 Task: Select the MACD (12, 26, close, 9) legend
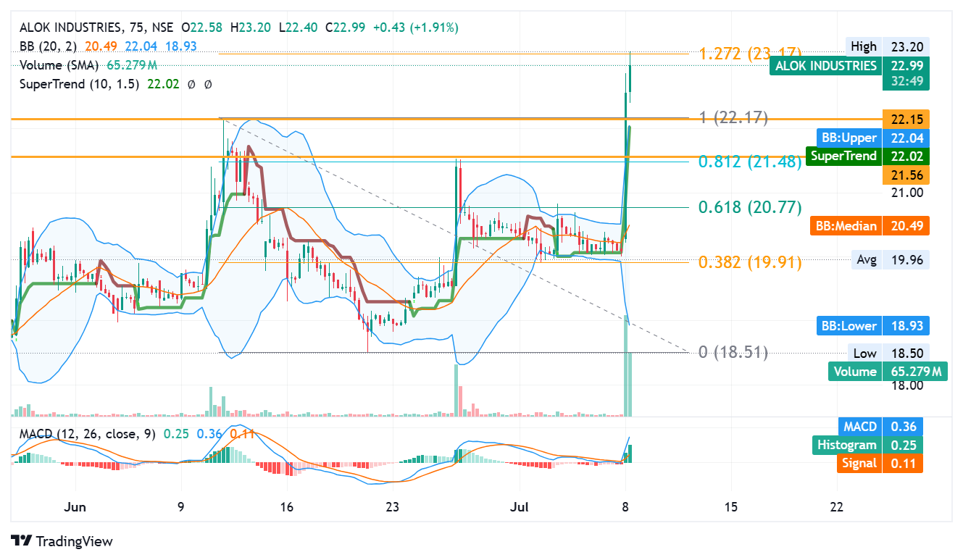(x=86, y=434)
